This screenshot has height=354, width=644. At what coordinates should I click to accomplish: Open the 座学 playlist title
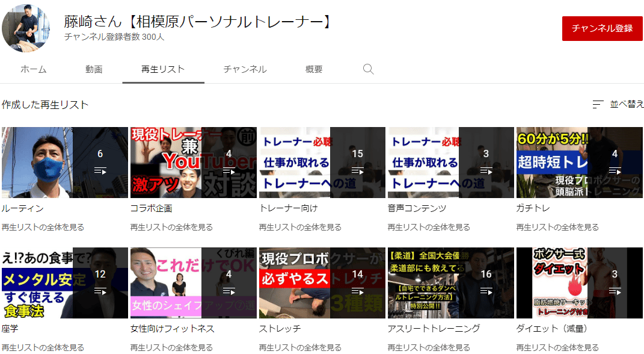pyautogui.click(x=10, y=329)
